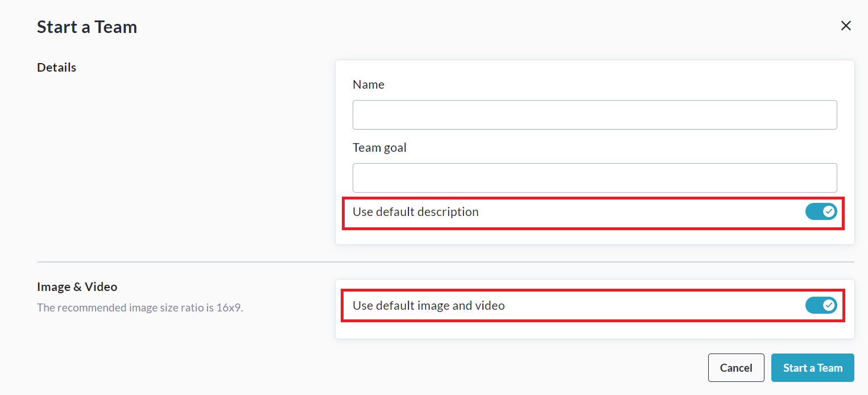This screenshot has height=395, width=868.
Task: Click blank area of Details card below toggle
Action: point(594,237)
